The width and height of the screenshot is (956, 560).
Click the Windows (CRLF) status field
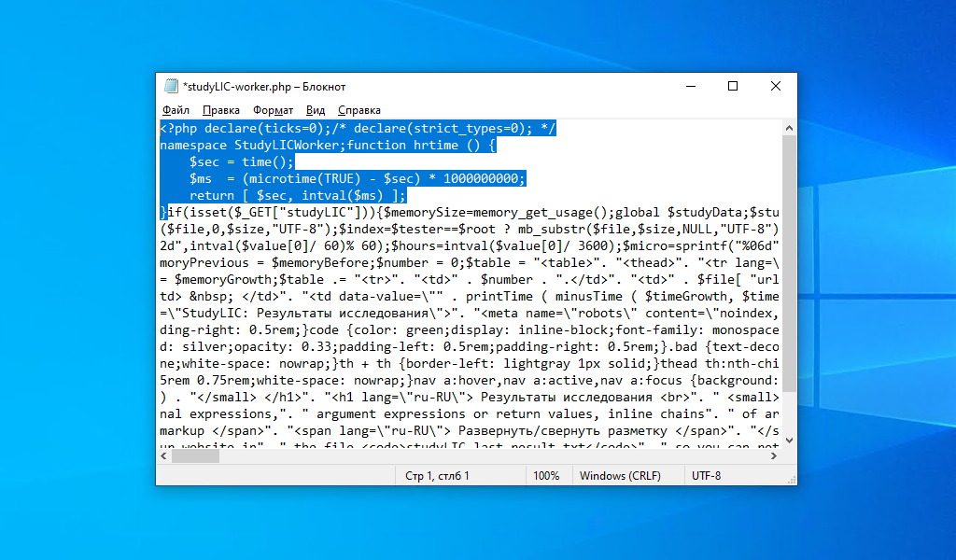(x=620, y=476)
